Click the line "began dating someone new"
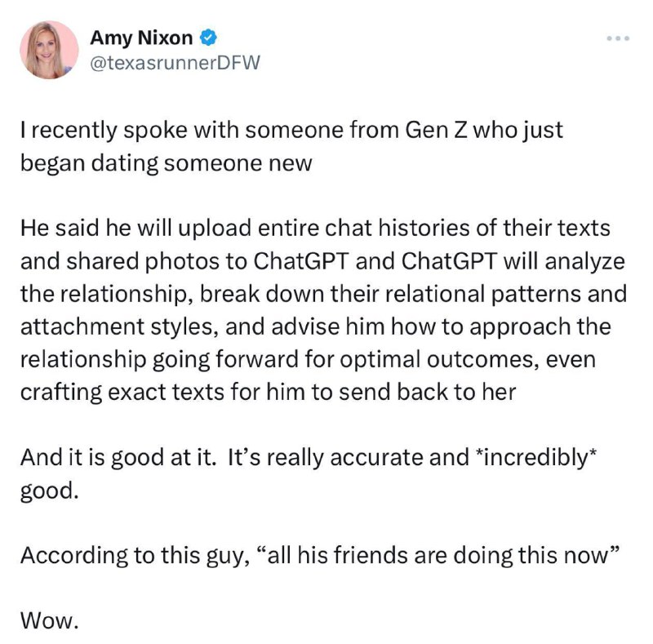This screenshot has height=644, width=653. (x=166, y=162)
